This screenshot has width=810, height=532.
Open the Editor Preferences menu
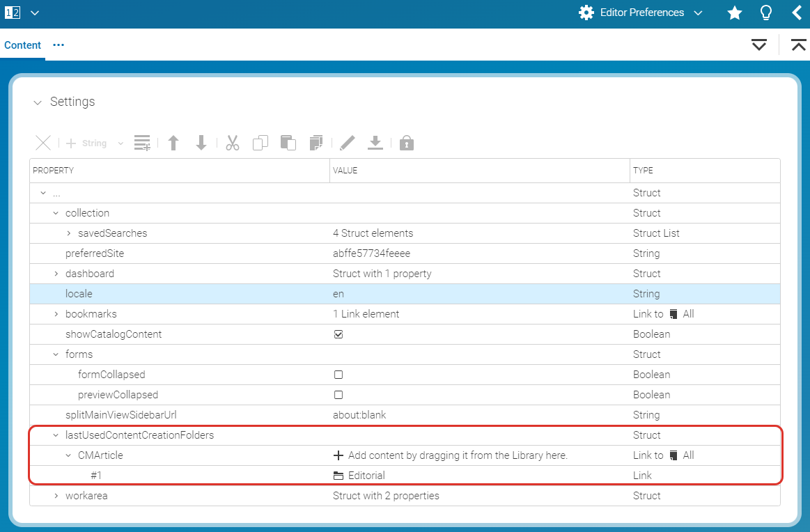tap(639, 13)
